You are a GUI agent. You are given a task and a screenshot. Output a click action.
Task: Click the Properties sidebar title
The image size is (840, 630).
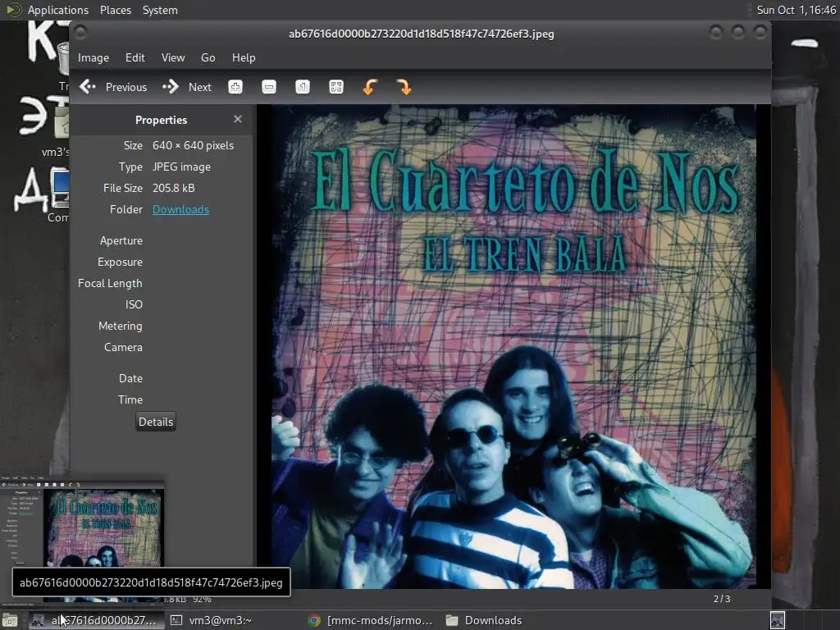[x=162, y=120]
